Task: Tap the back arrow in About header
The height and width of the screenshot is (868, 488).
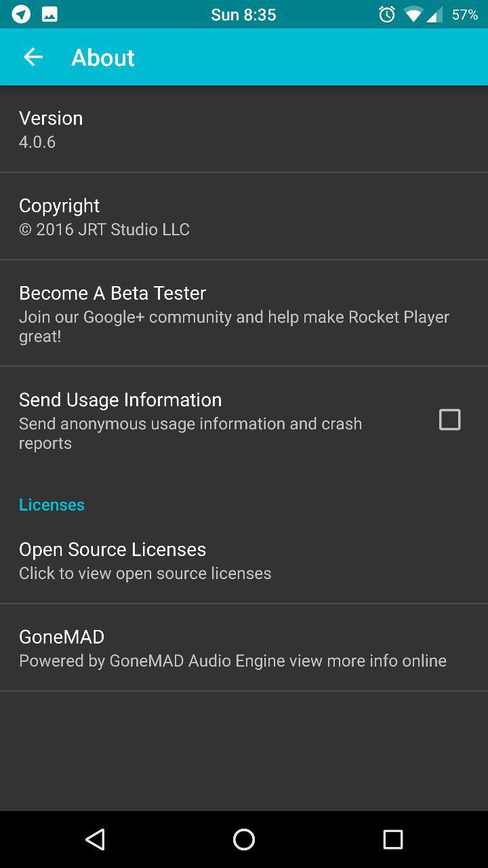Action: point(33,58)
